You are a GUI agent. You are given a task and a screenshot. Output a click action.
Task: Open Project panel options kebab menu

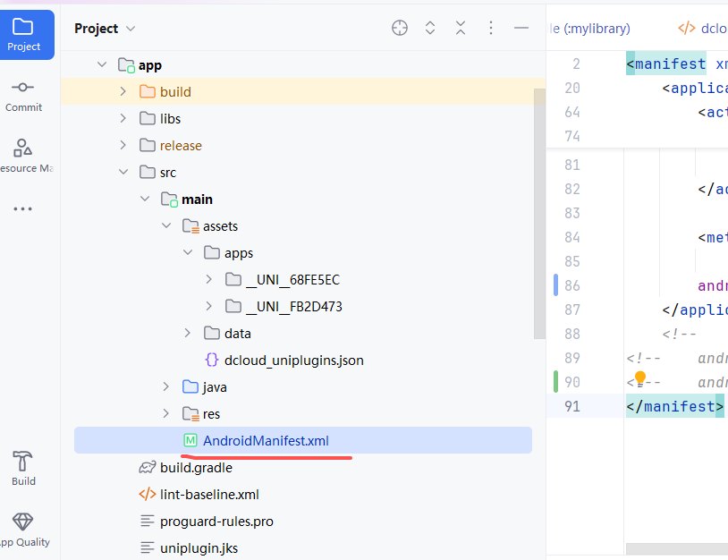(491, 29)
